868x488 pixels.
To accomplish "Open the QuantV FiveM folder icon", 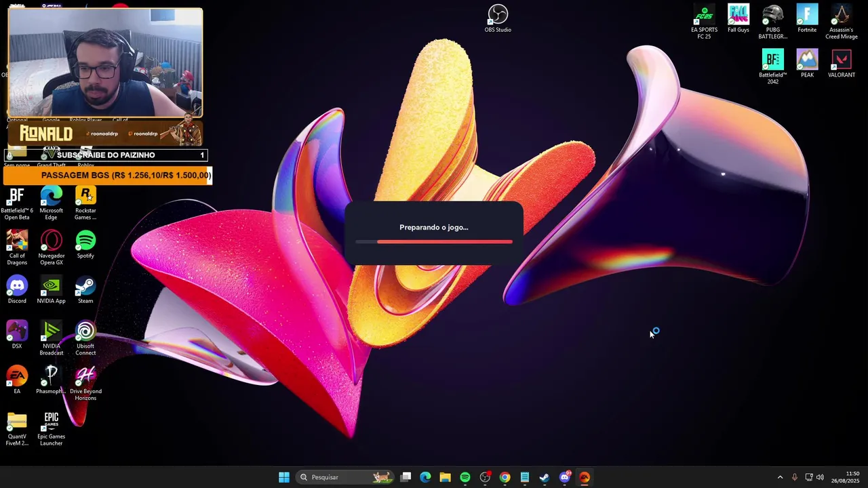I will (x=17, y=429).
